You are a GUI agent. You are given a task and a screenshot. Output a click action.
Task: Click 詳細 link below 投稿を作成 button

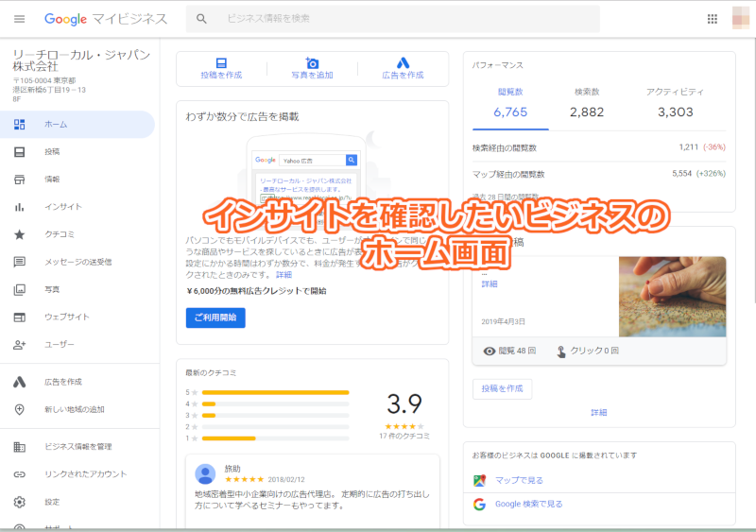pos(599,413)
